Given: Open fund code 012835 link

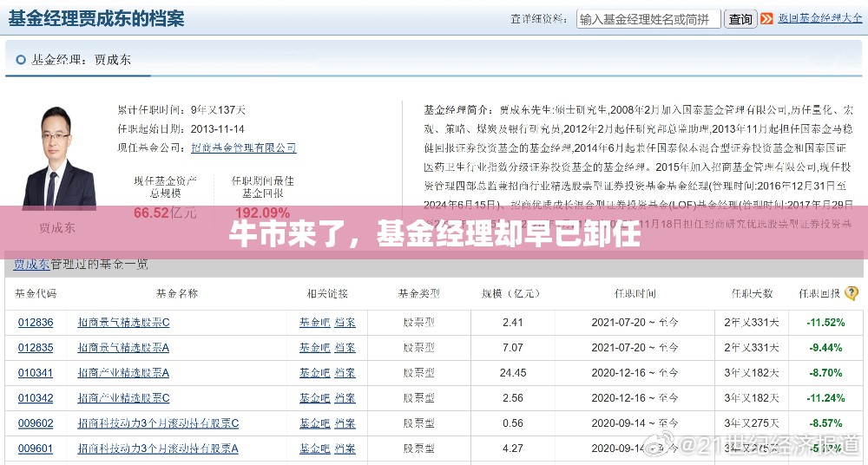Looking at the screenshot, I should [x=36, y=348].
